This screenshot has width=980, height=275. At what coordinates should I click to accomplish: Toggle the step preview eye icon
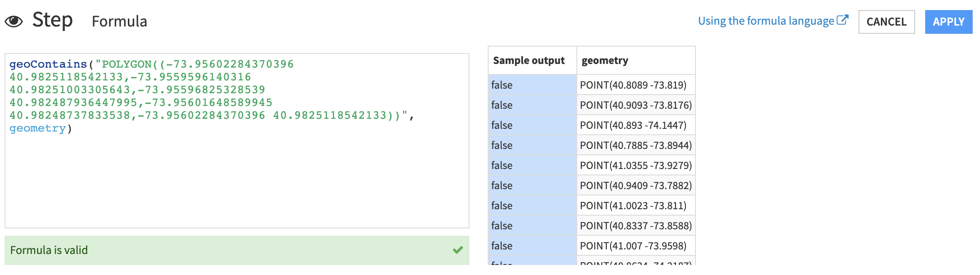coord(14,21)
